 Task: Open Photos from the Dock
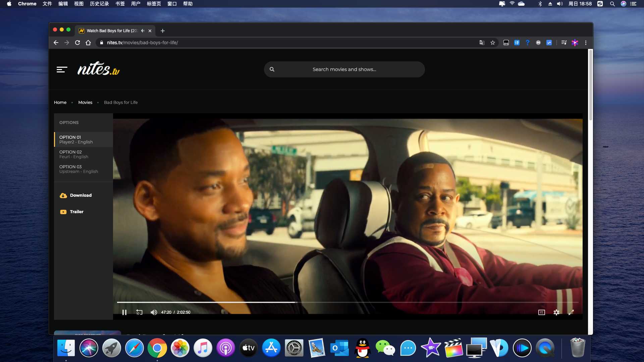(180, 348)
